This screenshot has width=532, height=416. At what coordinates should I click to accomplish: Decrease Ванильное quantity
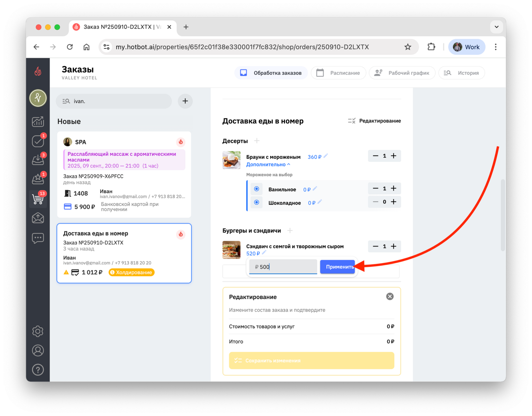pyautogui.click(x=376, y=189)
